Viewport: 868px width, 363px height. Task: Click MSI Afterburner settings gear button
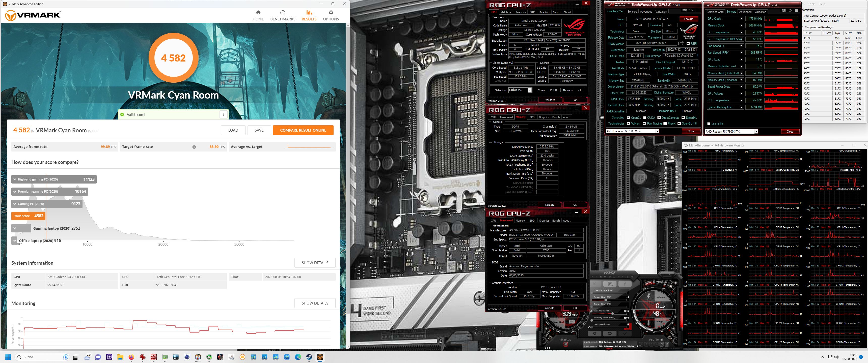pyautogui.click(x=595, y=333)
